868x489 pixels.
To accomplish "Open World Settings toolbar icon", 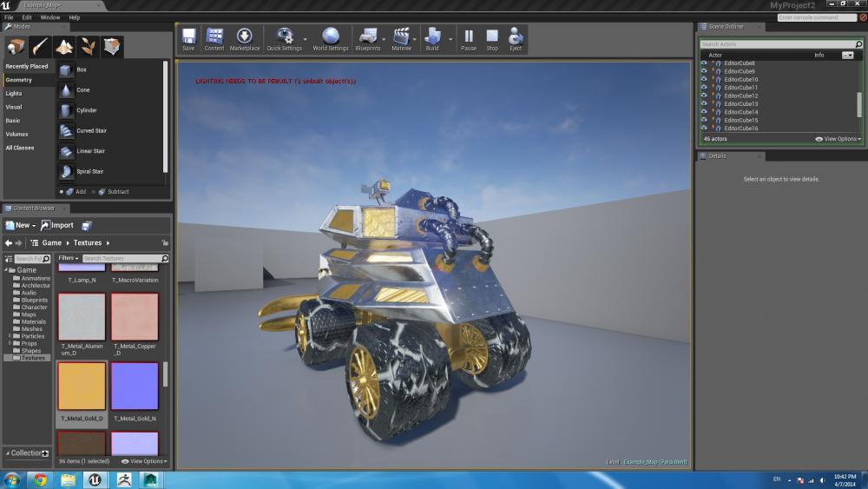I will pyautogui.click(x=331, y=39).
